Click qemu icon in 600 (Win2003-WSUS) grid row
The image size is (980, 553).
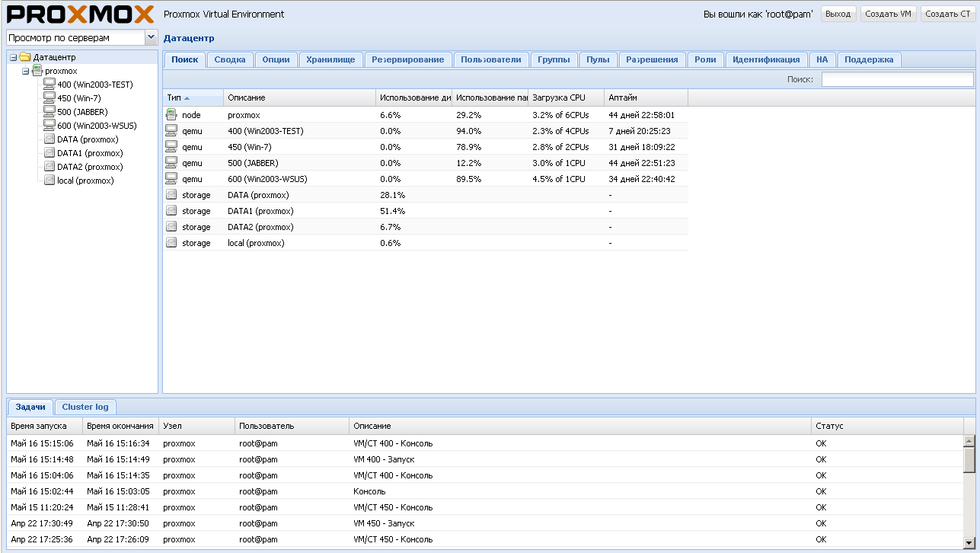(x=171, y=178)
